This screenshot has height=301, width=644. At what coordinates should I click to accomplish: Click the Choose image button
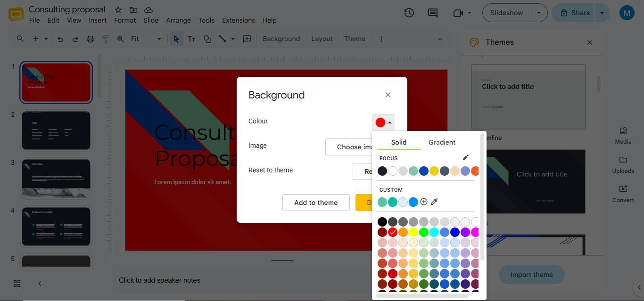pyautogui.click(x=349, y=147)
